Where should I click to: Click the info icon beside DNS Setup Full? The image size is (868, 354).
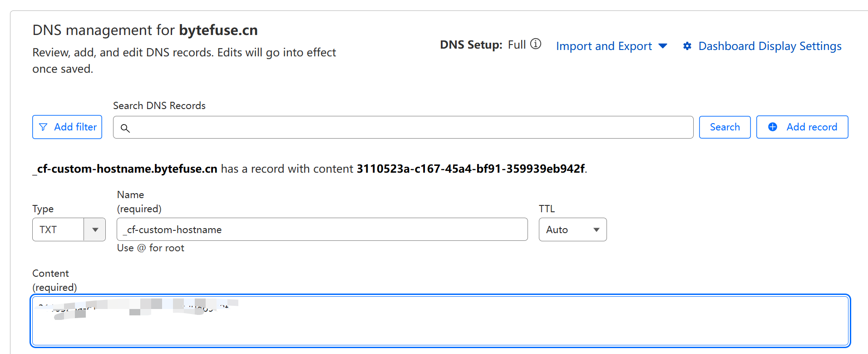(x=536, y=44)
